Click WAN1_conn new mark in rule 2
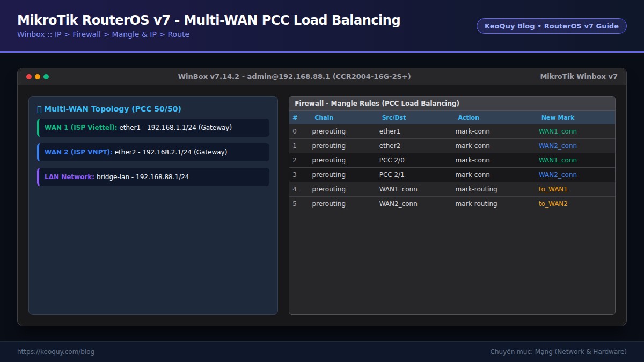 tap(558, 160)
